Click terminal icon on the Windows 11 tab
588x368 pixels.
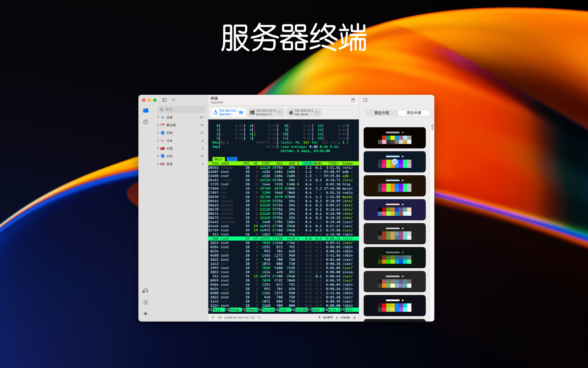(280, 112)
